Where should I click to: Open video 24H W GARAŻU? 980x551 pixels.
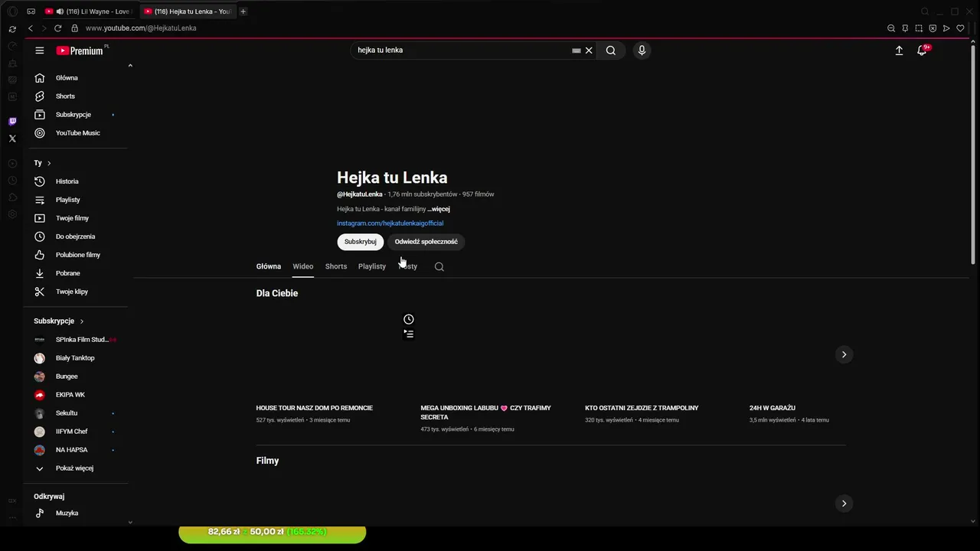(x=773, y=408)
